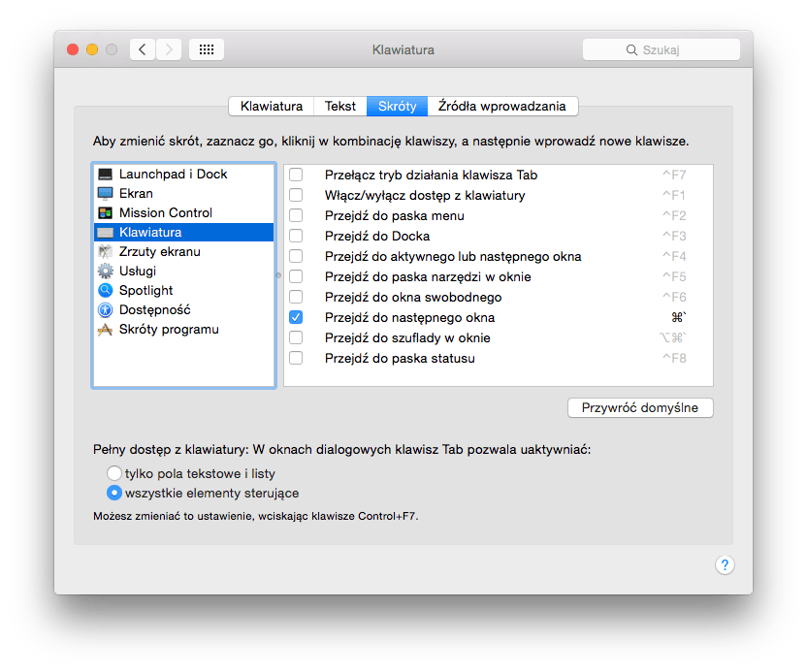The image size is (807, 672).
Task: Click the Mission Control icon
Action: point(105,213)
